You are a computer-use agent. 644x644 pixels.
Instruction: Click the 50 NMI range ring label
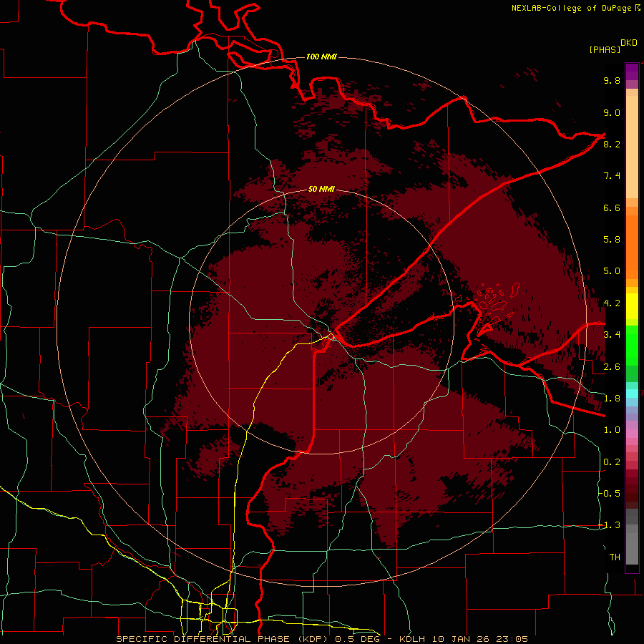click(321, 189)
